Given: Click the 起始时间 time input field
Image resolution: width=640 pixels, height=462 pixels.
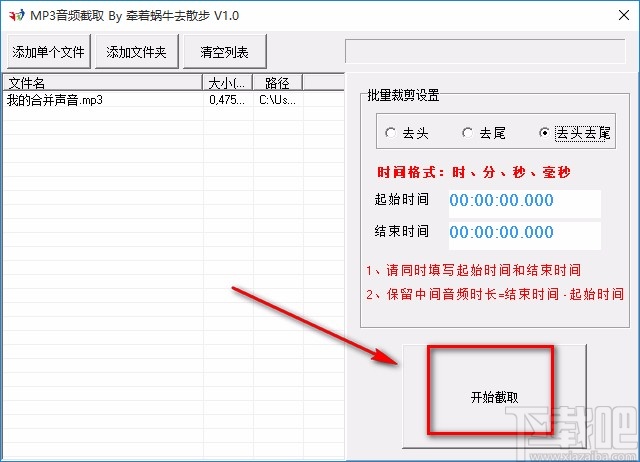Looking at the screenshot, I should coord(524,203).
